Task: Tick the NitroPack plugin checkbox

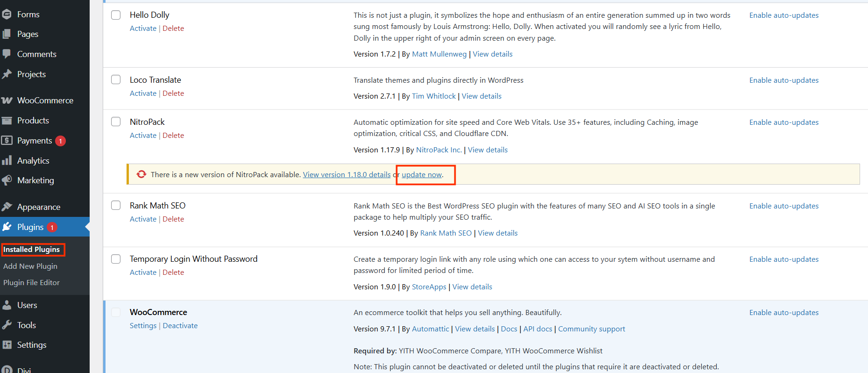Action: pyautogui.click(x=116, y=122)
